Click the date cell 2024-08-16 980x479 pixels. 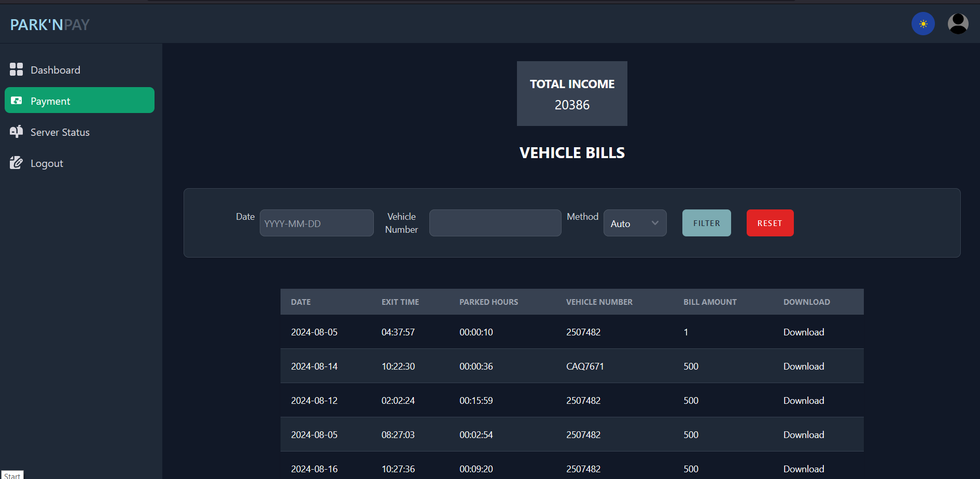(x=314, y=469)
